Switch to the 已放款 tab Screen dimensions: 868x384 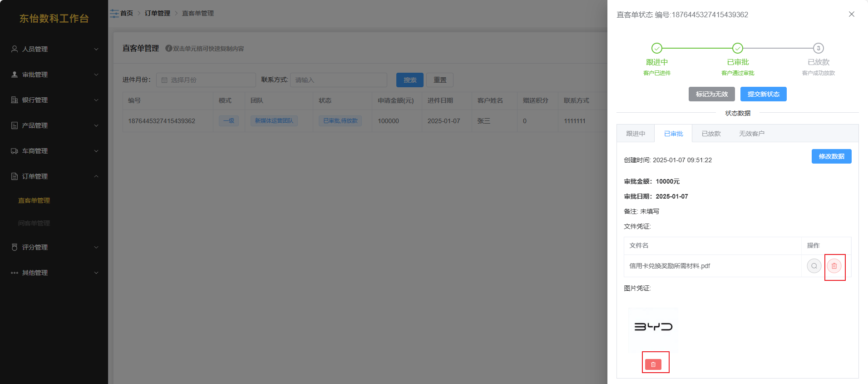(711, 134)
